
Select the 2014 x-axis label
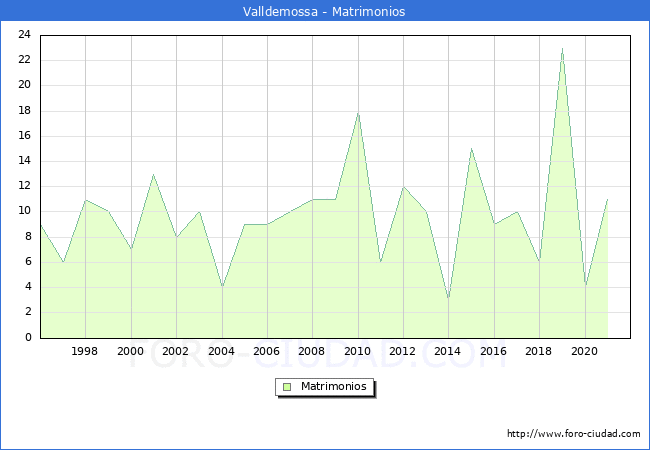click(x=447, y=351)
